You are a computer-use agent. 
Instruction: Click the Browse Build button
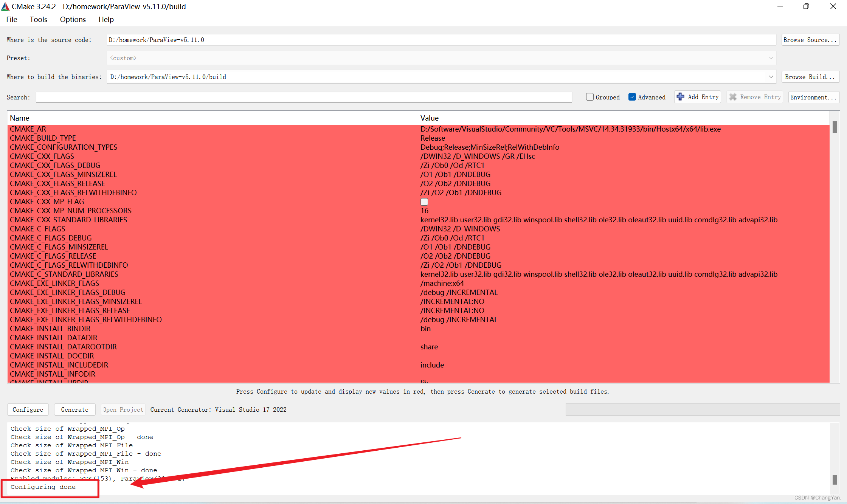pyautogui.click(x=810, y=77)
